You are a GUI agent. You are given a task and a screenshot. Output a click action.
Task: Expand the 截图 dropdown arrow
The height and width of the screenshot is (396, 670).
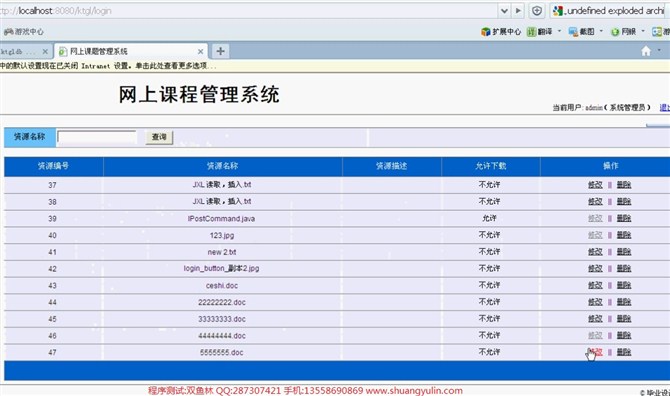click(x=601, y=31)
